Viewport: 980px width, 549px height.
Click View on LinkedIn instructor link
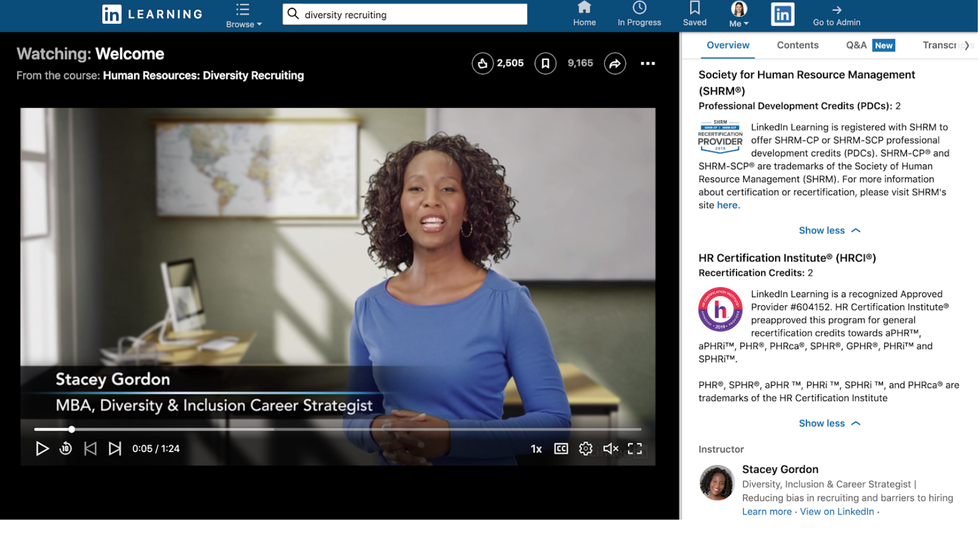[x=836, y=512]
